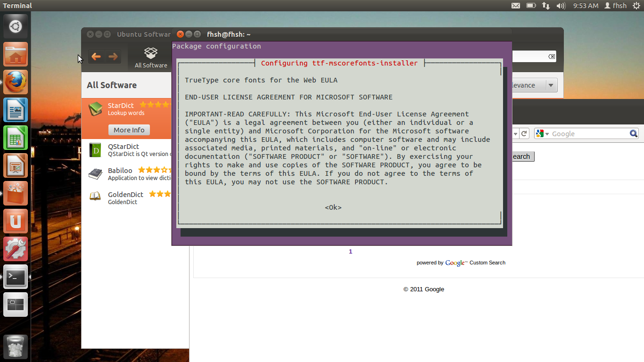
Task: Launch LibreOffice Impress from the launcher
Action: click(x=16, y=165)
